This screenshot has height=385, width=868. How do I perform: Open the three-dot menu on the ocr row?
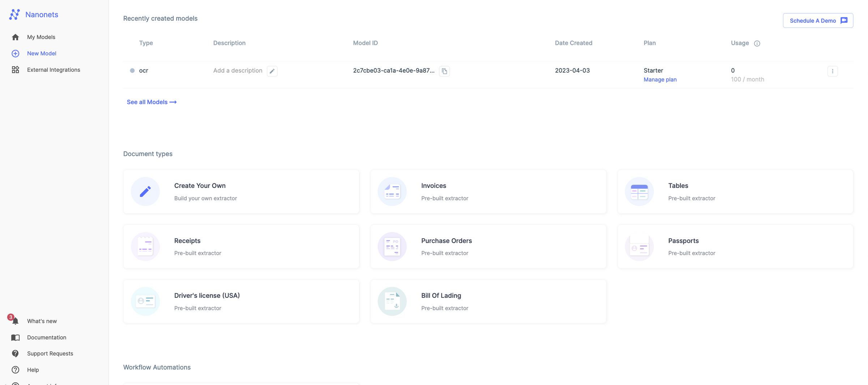[833, 71]
